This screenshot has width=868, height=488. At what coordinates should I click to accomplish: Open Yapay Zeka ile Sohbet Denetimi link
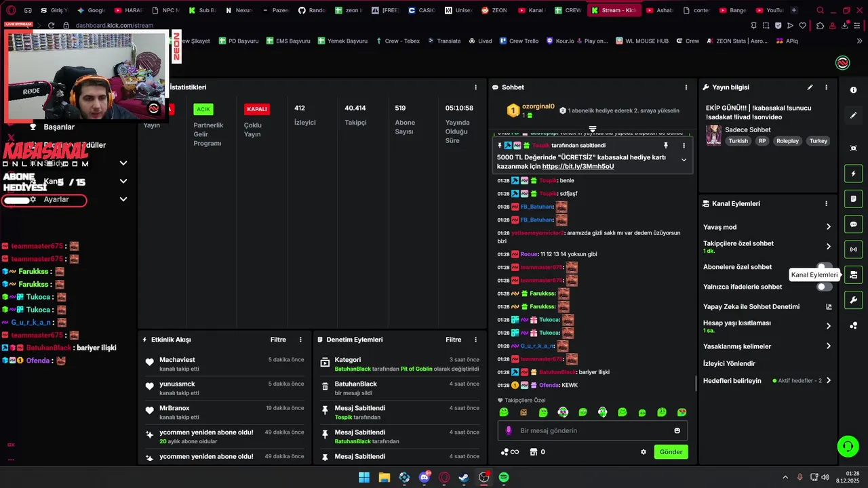coord(767,307)
